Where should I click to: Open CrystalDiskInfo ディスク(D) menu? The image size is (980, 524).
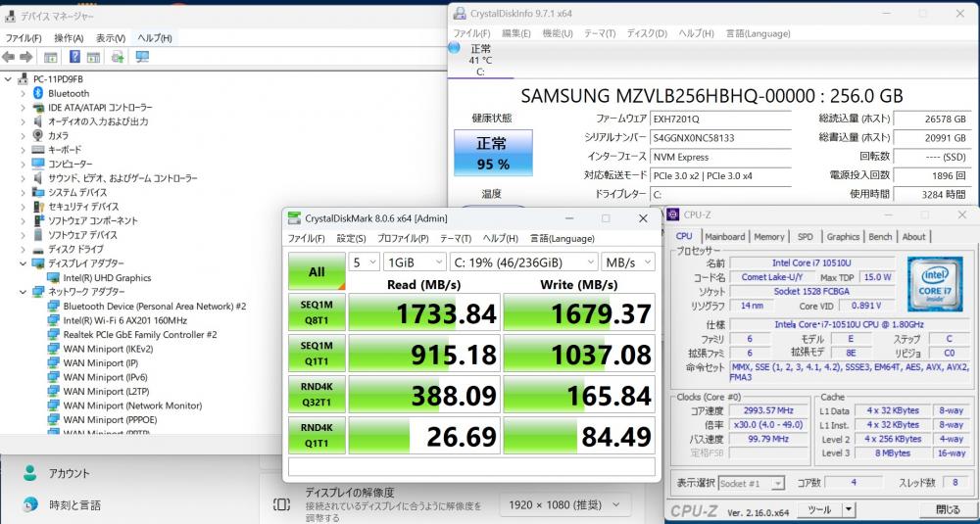coord(648,33)
